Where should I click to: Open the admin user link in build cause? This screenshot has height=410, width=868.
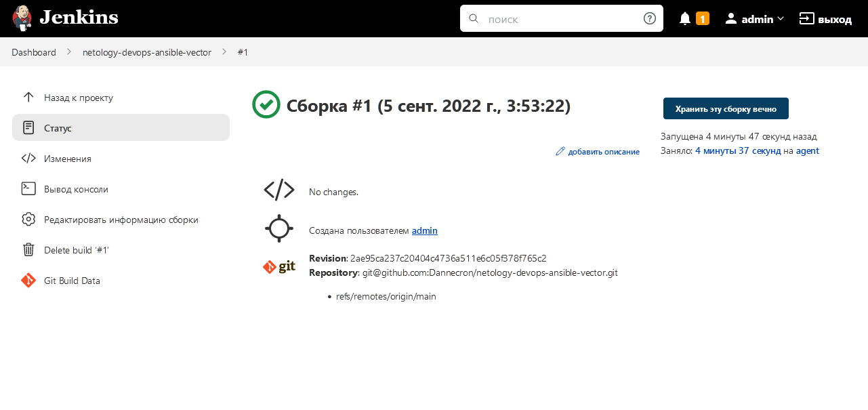pos(424,230)
